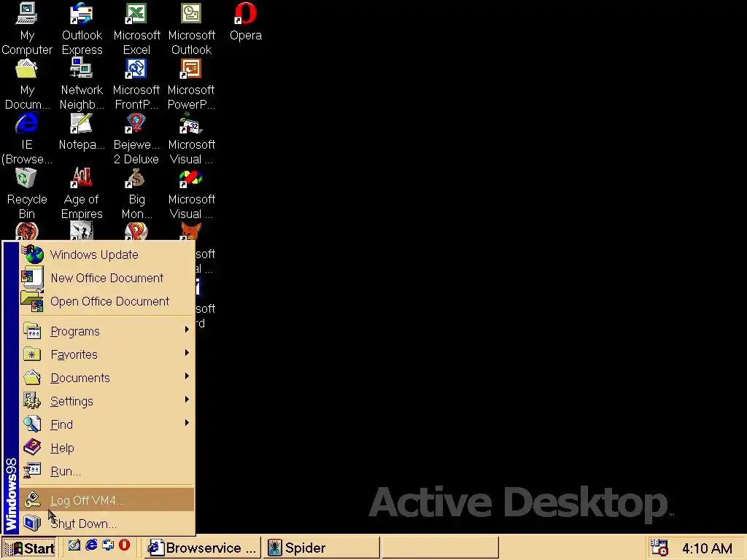Click the Start button
Screen dimensions: 747x560
(x=29, y=548)
